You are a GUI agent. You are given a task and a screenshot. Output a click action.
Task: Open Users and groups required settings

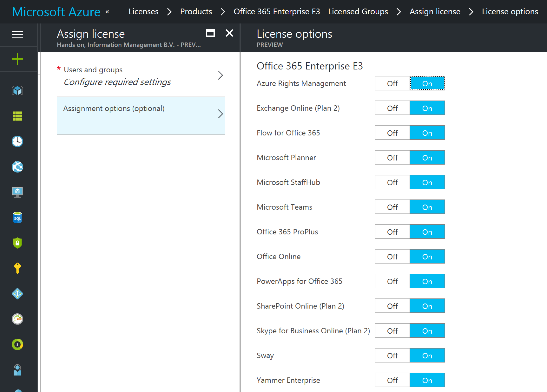click(141, 76)
